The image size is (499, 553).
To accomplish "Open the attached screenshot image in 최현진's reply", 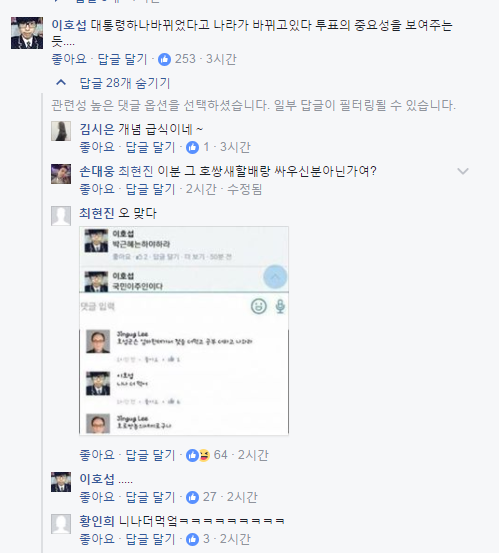I will pyautogui.click(x=184, y=331).
